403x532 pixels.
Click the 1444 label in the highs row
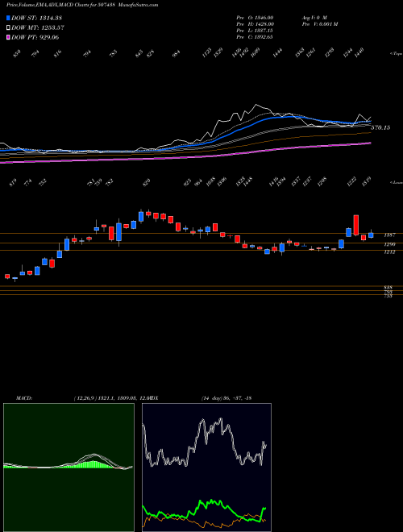pyautogui.click(x=277, y=53)
